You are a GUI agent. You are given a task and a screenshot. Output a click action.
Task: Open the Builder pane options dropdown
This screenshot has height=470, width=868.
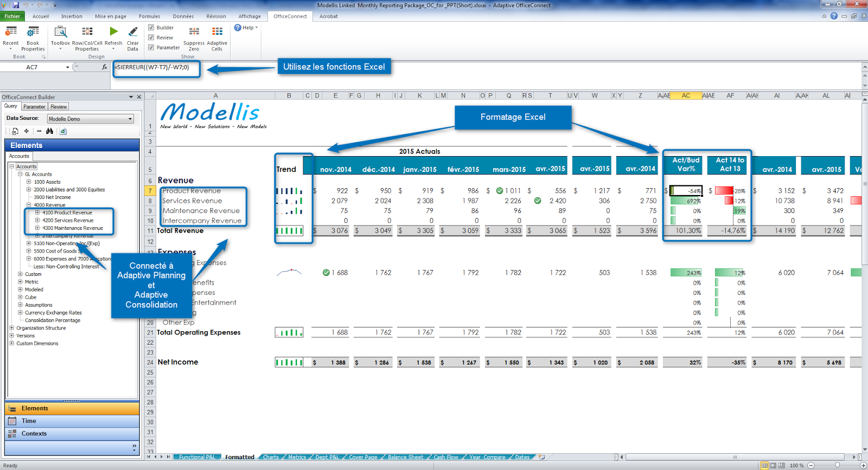131,97
